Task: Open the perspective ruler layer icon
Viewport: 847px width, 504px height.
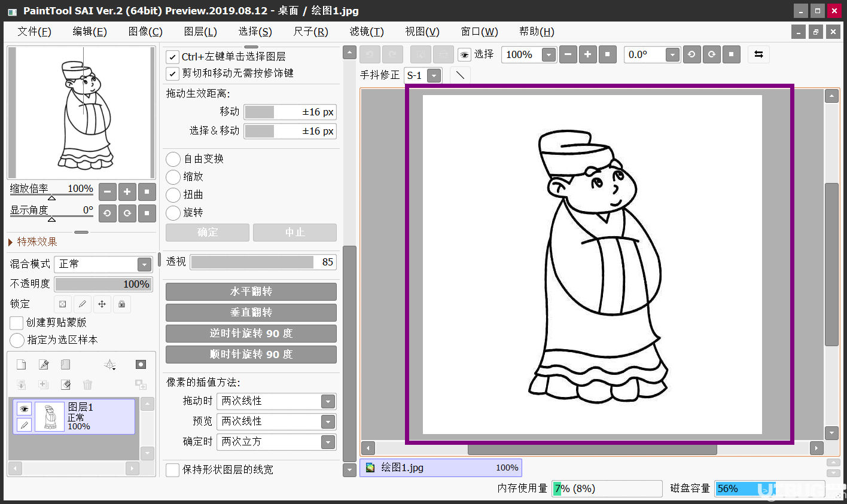Action: [x=110, y=365]
